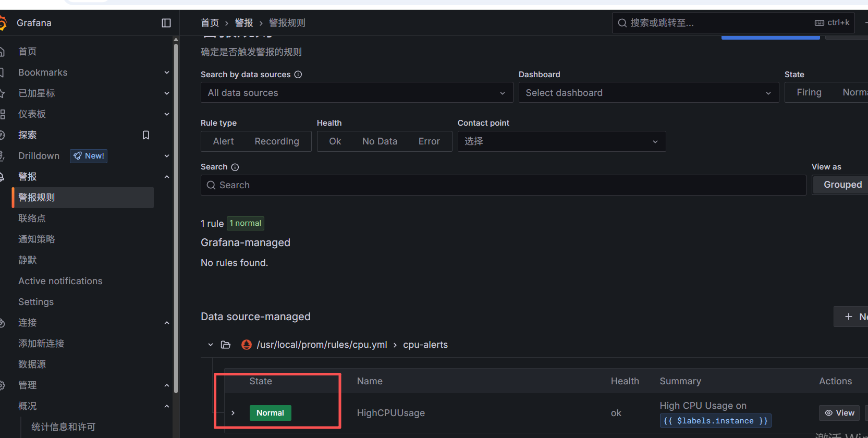Screen dimensions: 868x438
Task: Click the /usr/local/prom/rules/cpu.yml path
Action: point(322,345)
